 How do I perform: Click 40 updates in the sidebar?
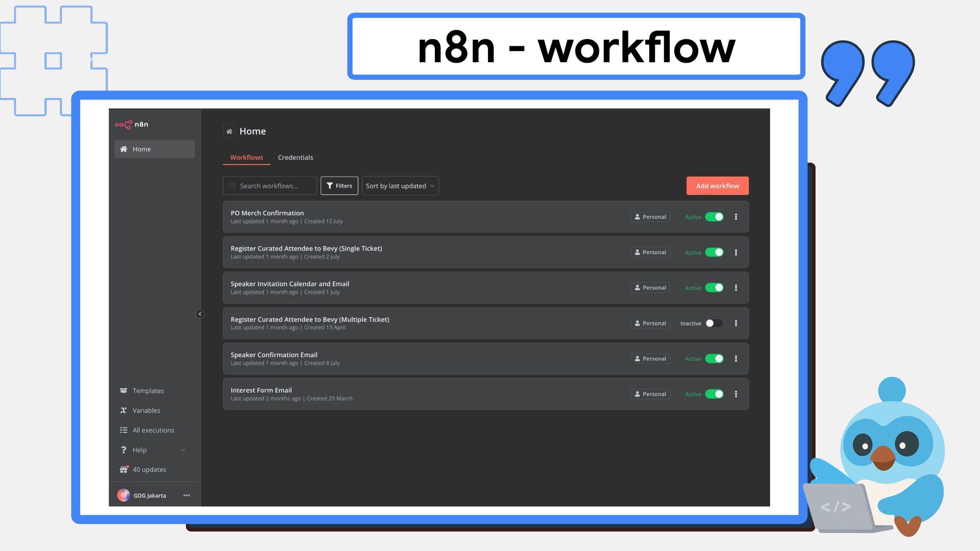pos(149,470)
